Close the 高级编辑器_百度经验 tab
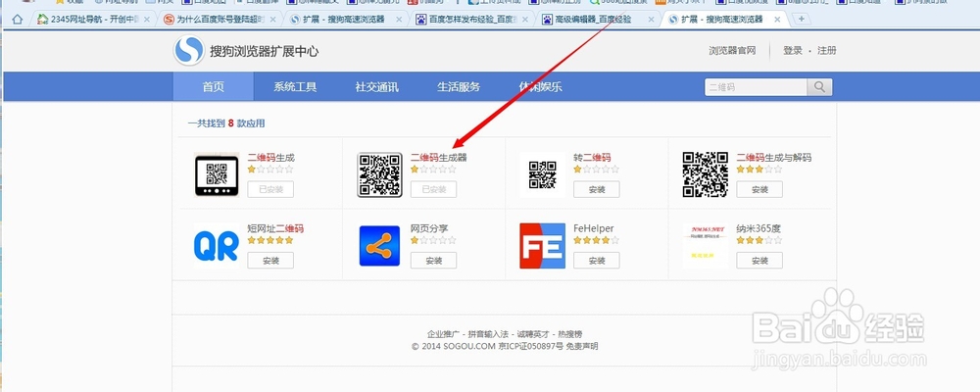 651,20
